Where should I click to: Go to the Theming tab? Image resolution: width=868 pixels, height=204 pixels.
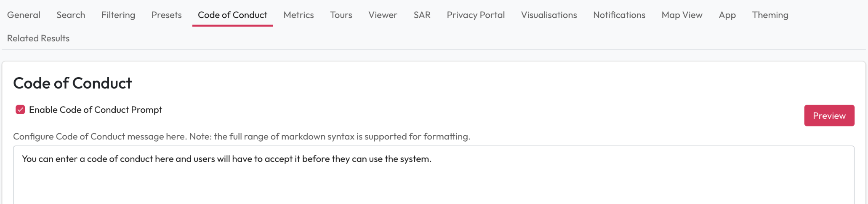(x=770, y=15)
